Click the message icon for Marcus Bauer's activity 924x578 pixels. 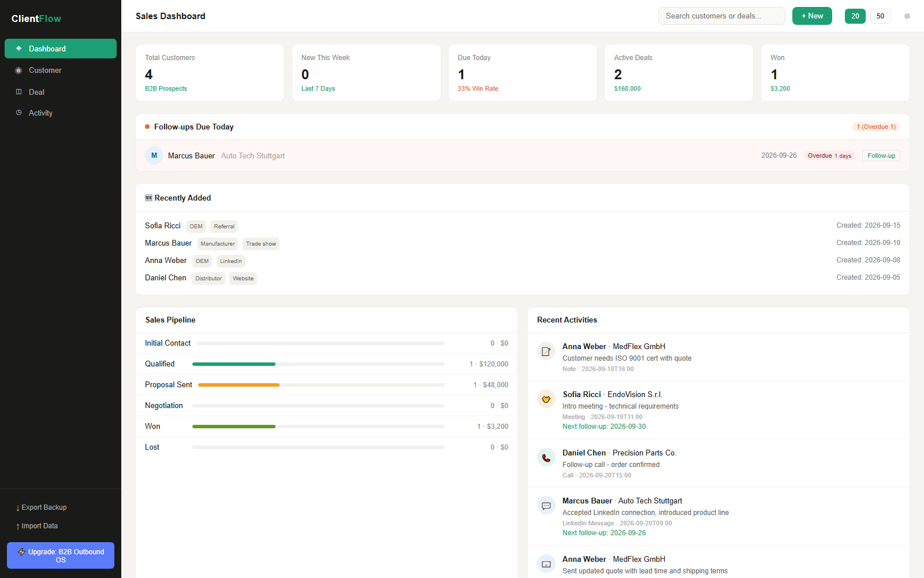(x=546, y=505)
